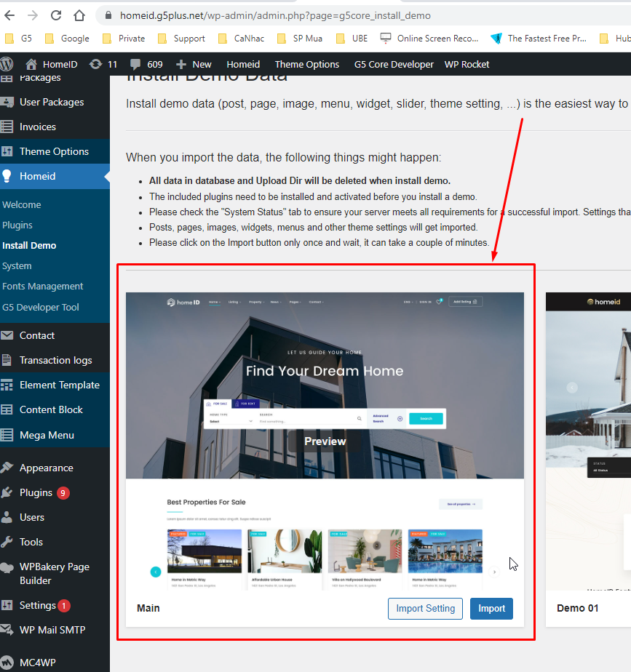Open Settings with 1 notification badge
Image resolution: width=631 pixels, height=672 pixels.
[x=55, y=605]
